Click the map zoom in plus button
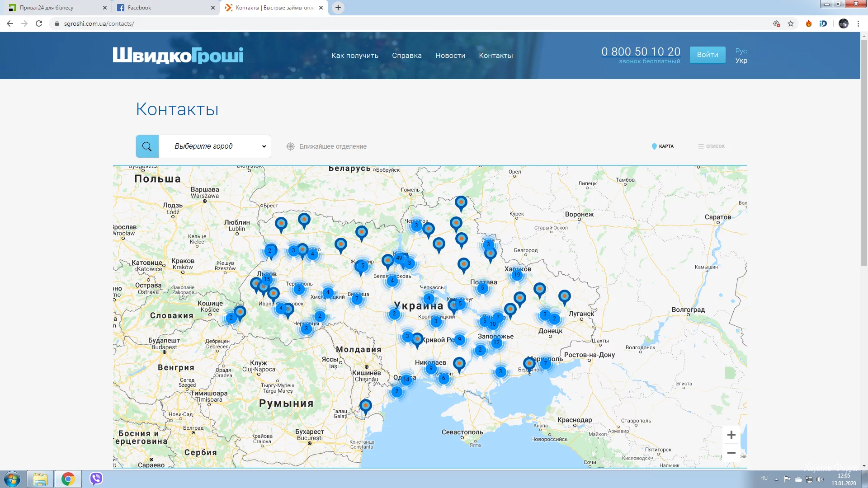 click(731, 435)
